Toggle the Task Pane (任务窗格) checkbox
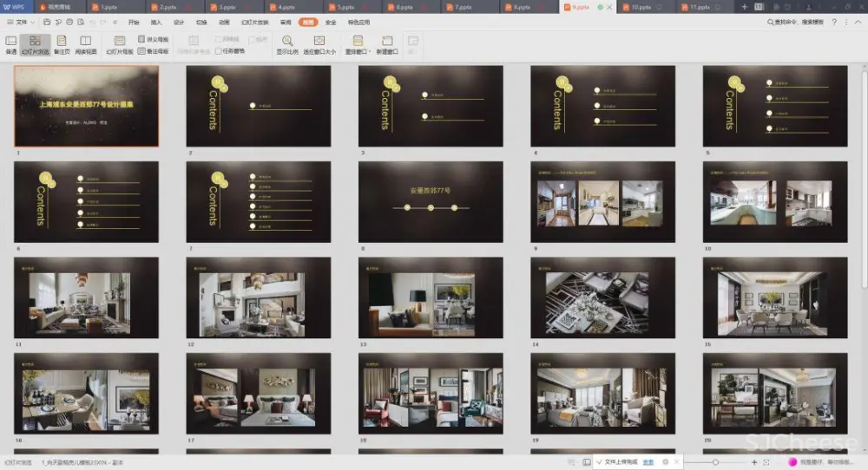The image size is (868, 470). pyautogui.click(x=218, y=51)
